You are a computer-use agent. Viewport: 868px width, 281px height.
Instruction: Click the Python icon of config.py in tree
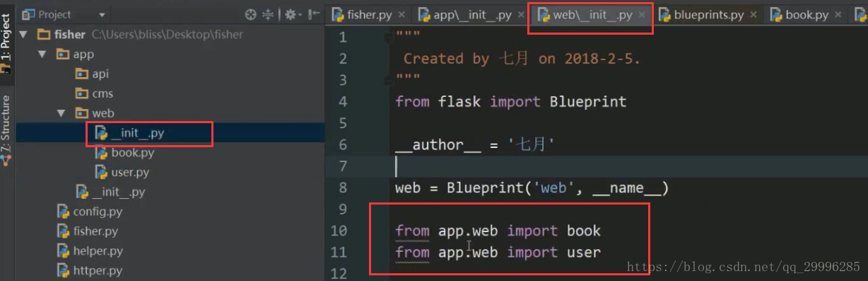(64, 211)
